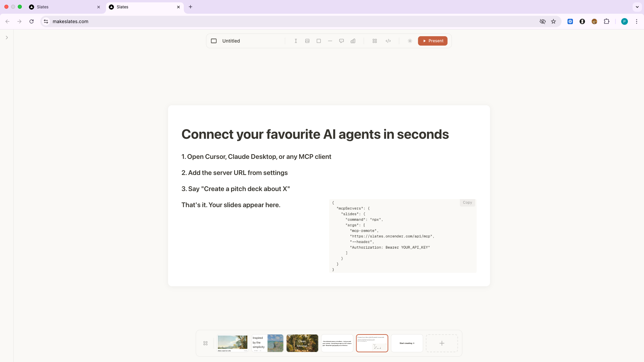Toggle light/dark theme sun icon
The width and height of the screenshot is (644, 362).
[x=410, y=41]
